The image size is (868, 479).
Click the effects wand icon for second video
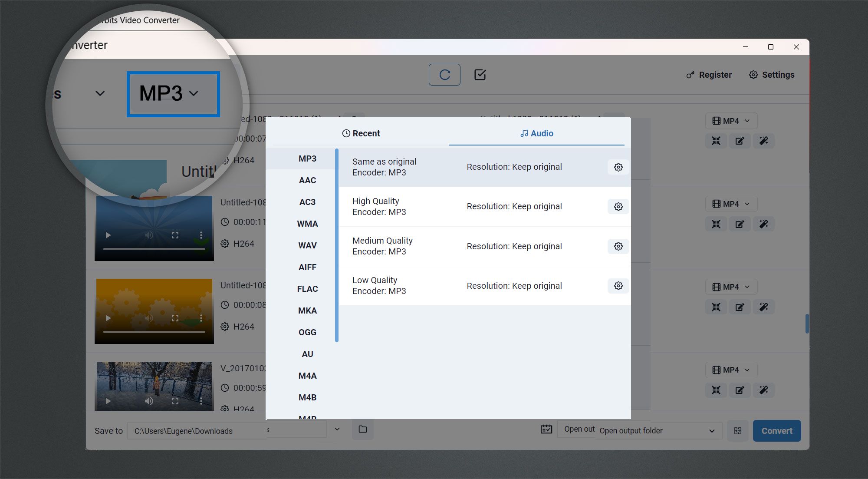click(764, 224)
